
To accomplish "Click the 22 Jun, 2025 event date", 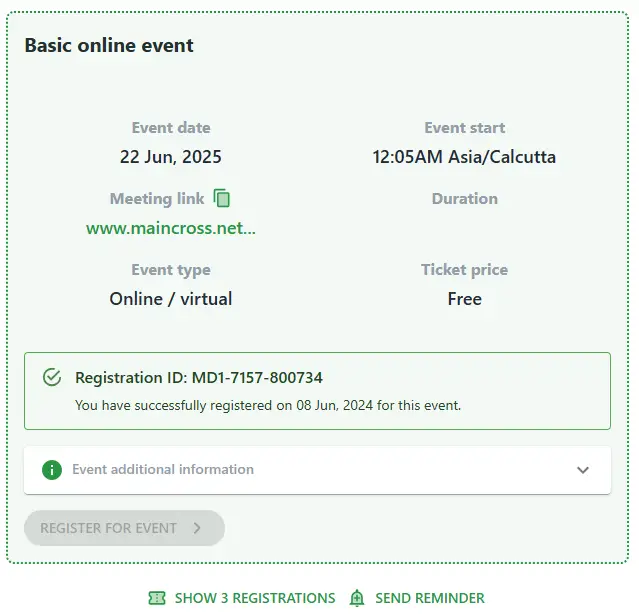I will click(x=171, y=157).
